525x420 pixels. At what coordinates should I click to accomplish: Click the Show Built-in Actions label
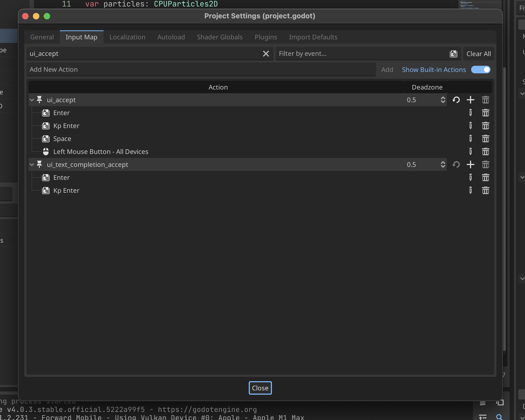(x=434, y=70)
